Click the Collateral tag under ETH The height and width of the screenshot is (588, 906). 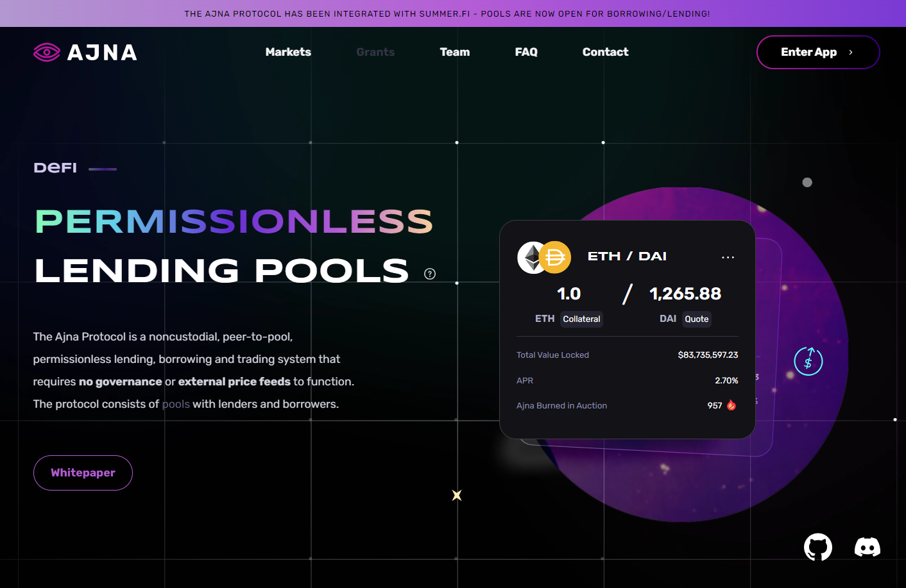pos(581,319)
